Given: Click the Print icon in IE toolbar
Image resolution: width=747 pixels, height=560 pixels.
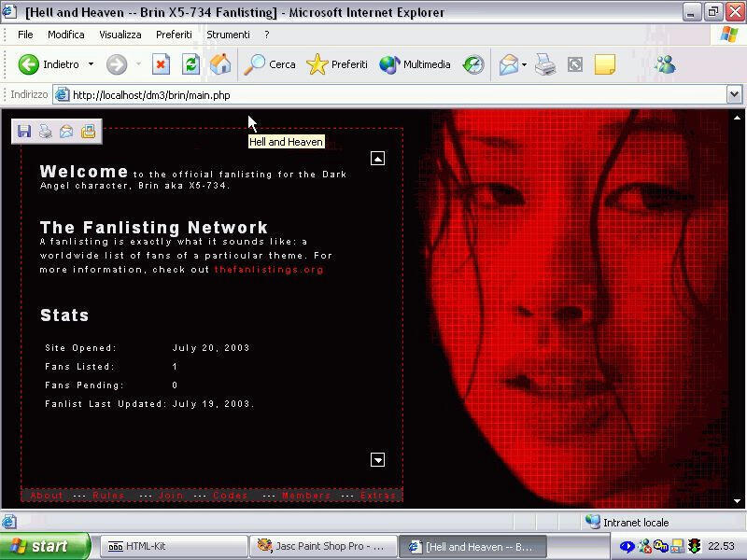Looking at the screenshot, I should 546,64.
